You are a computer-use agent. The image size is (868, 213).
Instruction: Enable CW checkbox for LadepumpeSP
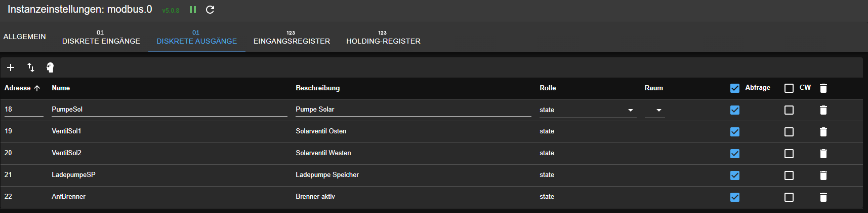click(789, 175)
